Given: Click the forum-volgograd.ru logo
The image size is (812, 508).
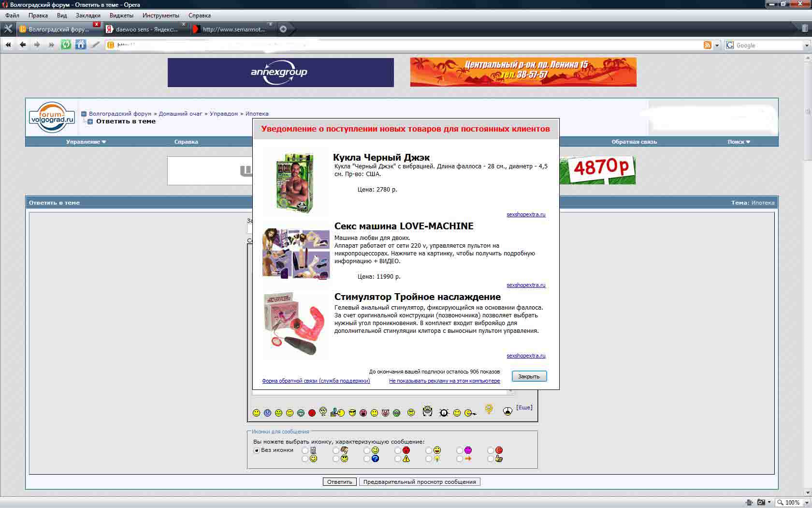Looking at the screenshot, I should tap(52, 117).
